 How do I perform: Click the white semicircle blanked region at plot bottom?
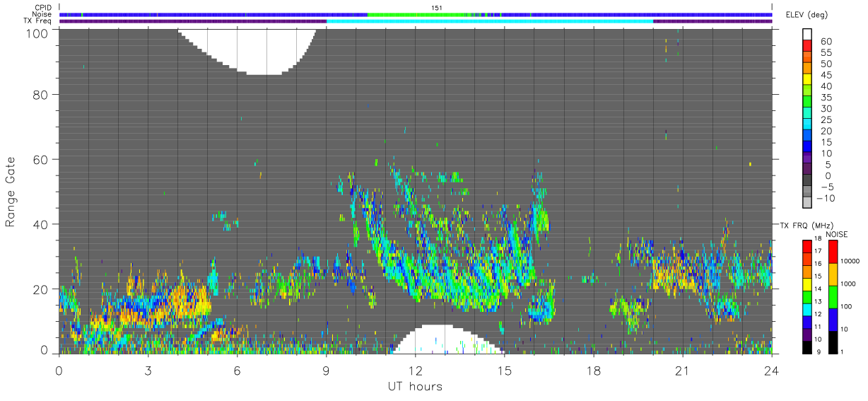click(448, 339)
